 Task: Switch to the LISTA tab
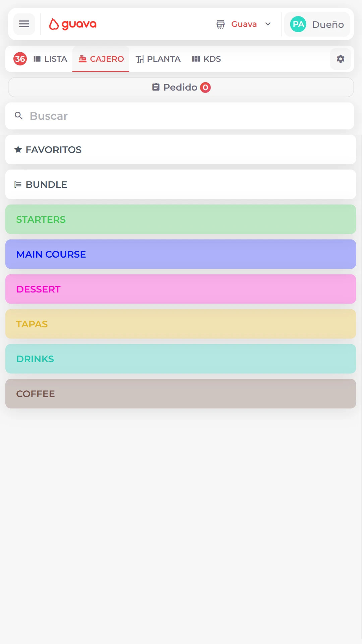(x=50, y=59)
